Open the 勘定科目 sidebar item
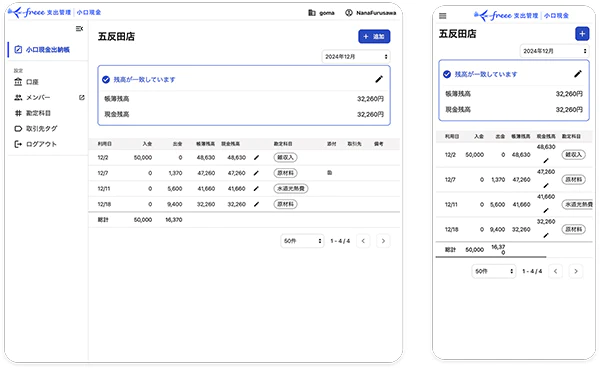This screenshot has height=369, width=600. (32, 113)
